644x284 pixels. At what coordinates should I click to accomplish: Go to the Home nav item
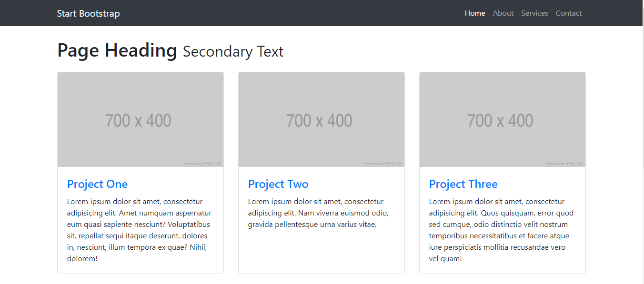475,13
